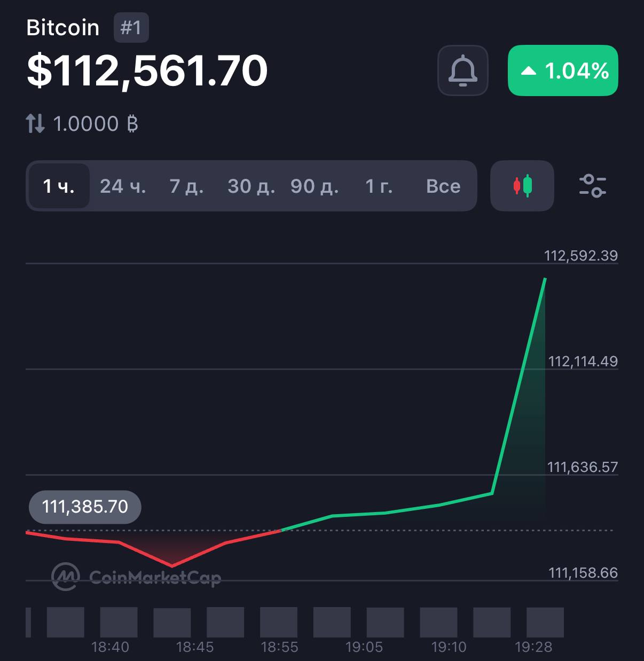644x661 pixels.
Task: Click the volume bar above 18:45
Action: pos(172,623)
